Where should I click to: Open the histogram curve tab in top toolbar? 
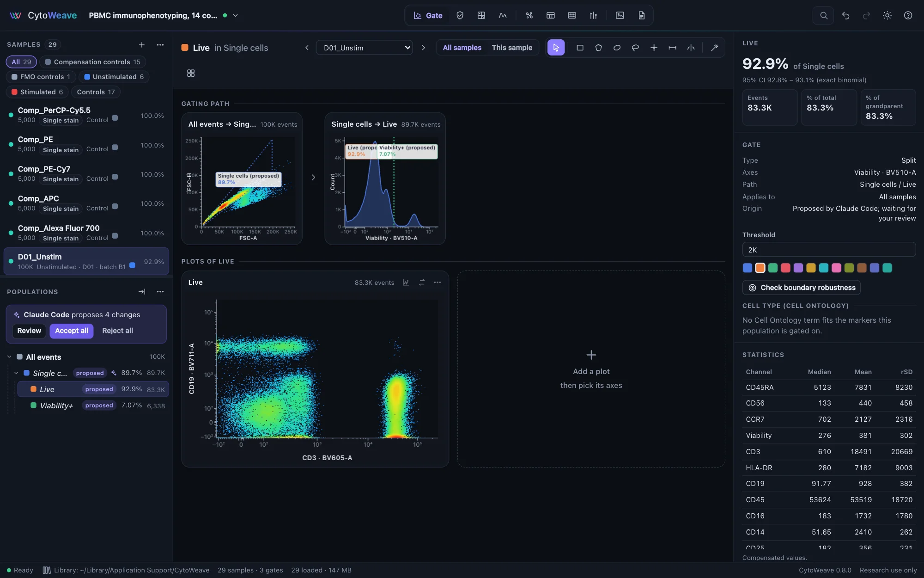click(x=503, y=15)
